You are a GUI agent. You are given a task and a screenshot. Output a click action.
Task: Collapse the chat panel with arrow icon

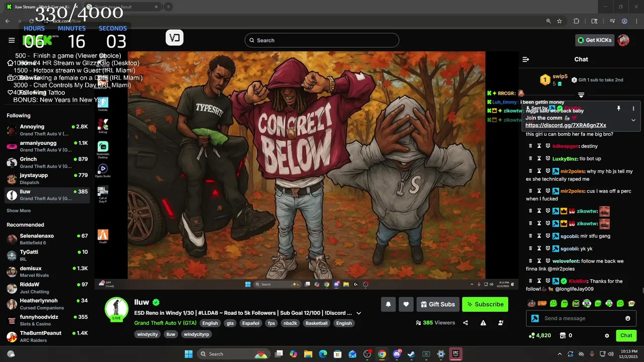(526, 59)
